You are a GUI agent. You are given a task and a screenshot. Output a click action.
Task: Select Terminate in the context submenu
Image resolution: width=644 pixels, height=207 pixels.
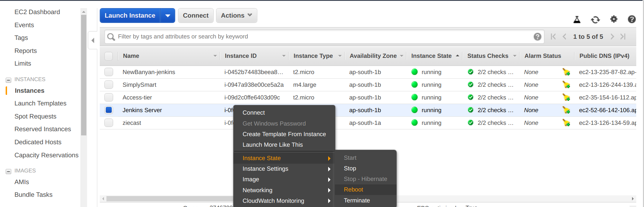point(357,200)
